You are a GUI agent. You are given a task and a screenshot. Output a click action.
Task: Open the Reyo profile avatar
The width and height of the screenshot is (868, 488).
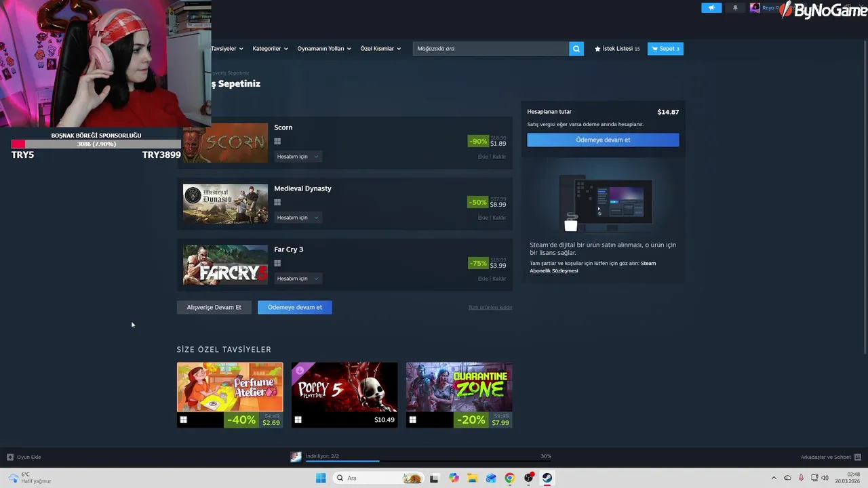point(755,8)
